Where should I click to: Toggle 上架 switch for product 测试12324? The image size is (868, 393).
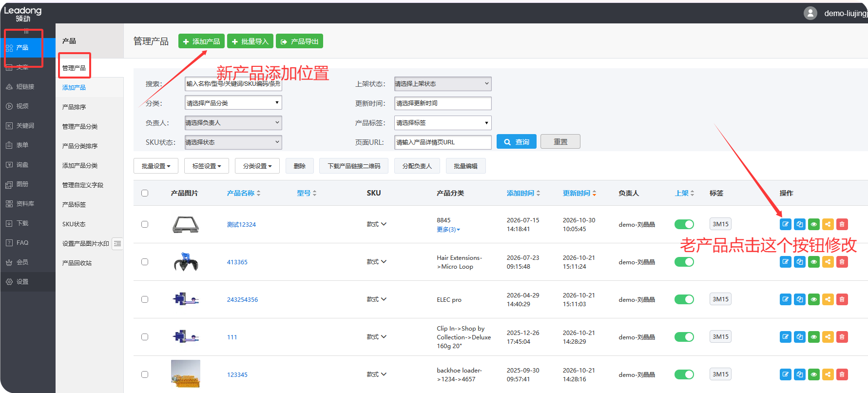(684, 224)
